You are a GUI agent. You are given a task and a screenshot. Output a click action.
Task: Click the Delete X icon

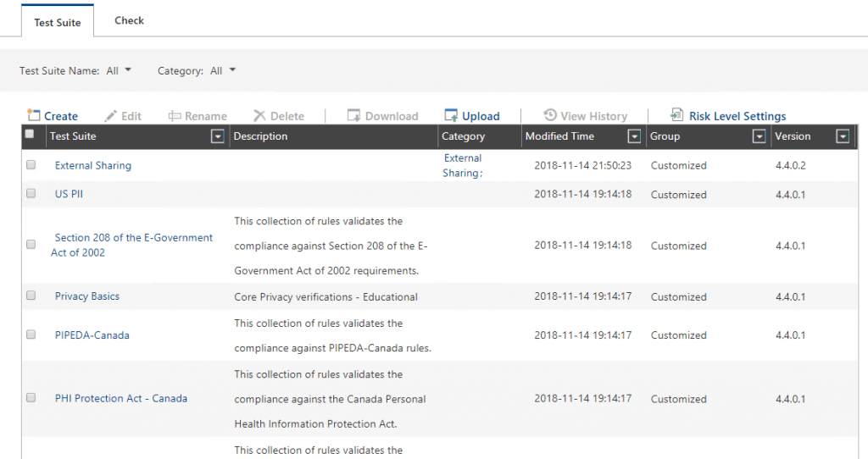pos(259,115)
